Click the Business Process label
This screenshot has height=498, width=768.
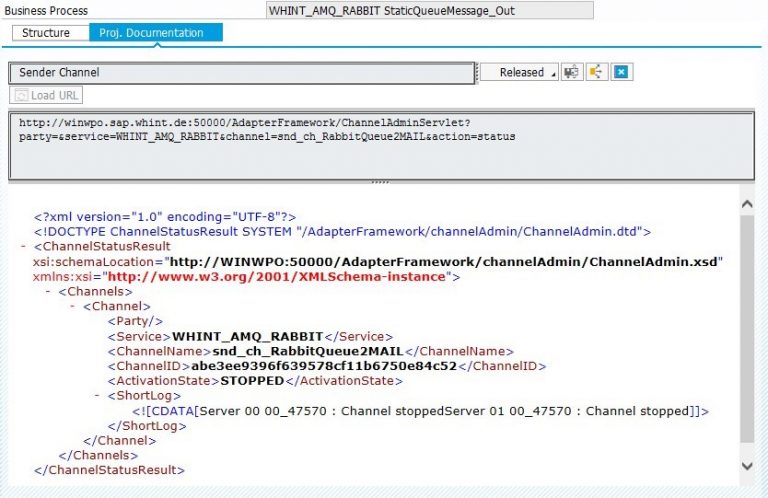tap(46, 11)
